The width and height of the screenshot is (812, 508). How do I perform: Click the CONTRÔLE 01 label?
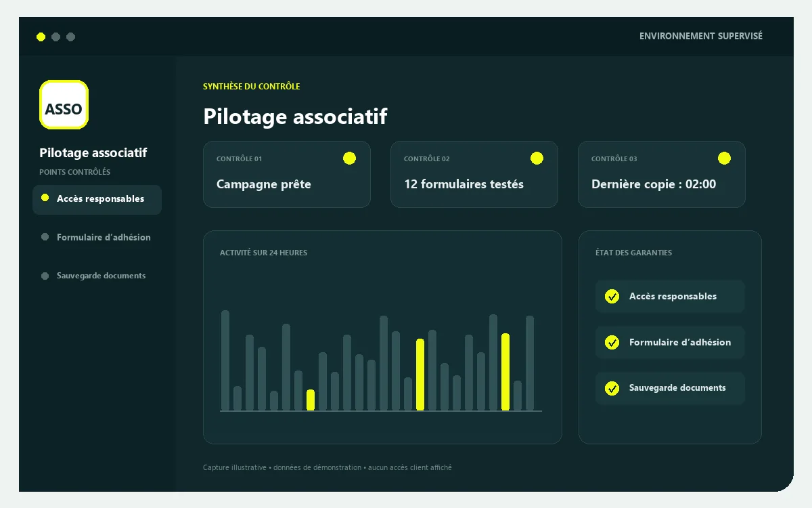point(239,159)
